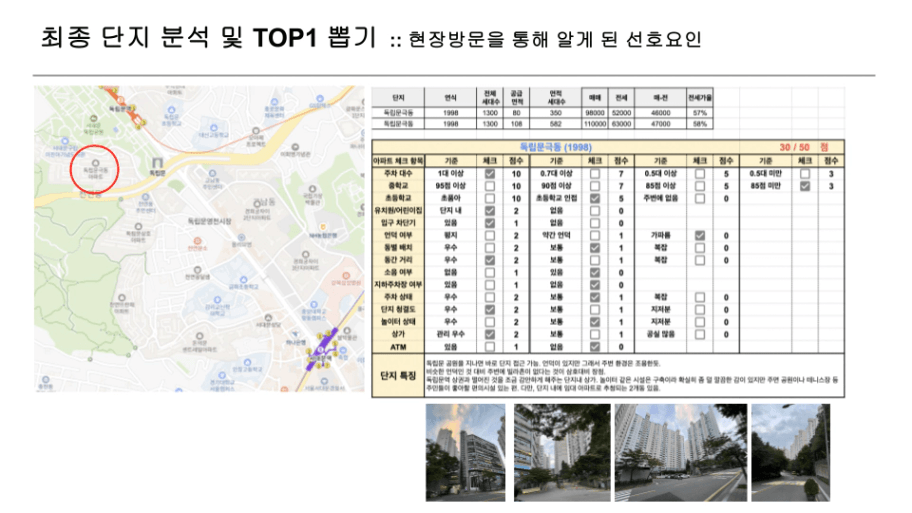Click the 독립문극동 (1998) table title
This screenshot has width=912, height=513.
tap(555, 147)
